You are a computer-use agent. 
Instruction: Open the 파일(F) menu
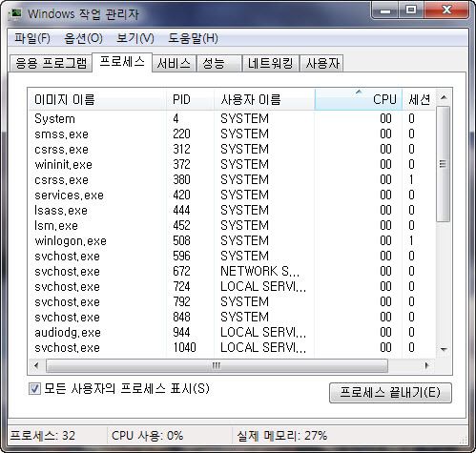(x=32, y=38)
